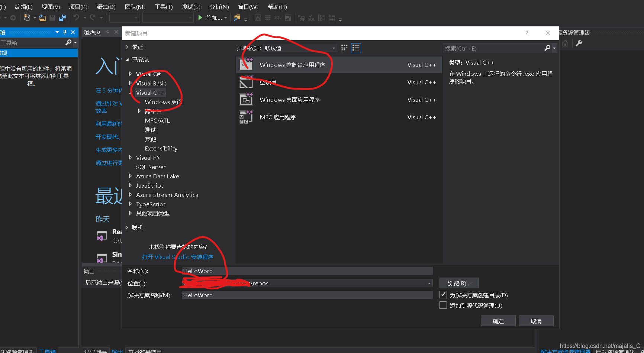Image resolution: width=644 pixels, height=353 pixels.
Task: Select Azure Stream Analytics tree item
Action: tap(167, 195)
